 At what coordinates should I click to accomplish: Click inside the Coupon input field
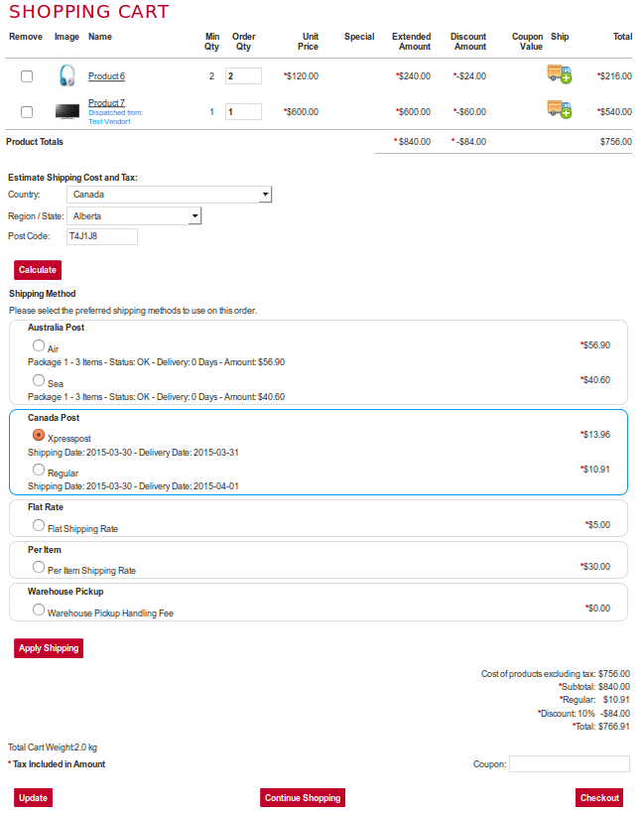(x=569, y=763)
